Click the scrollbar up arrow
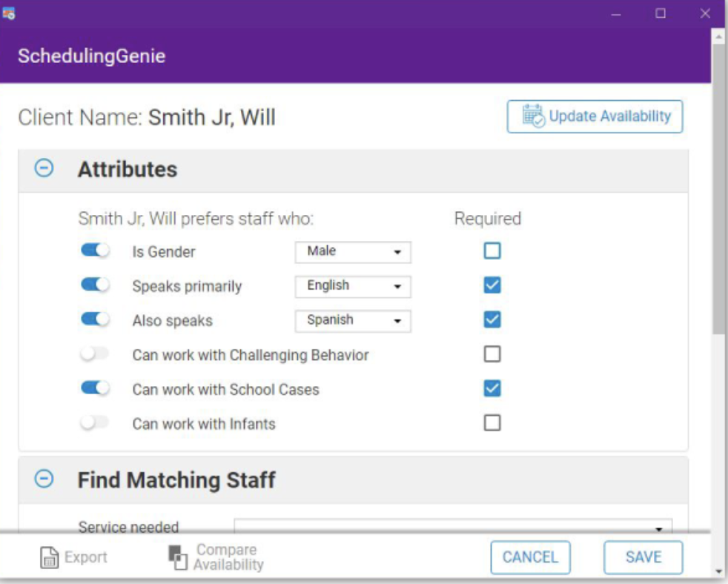The height and width of the screenshot is (584, 728). (718, 36)
